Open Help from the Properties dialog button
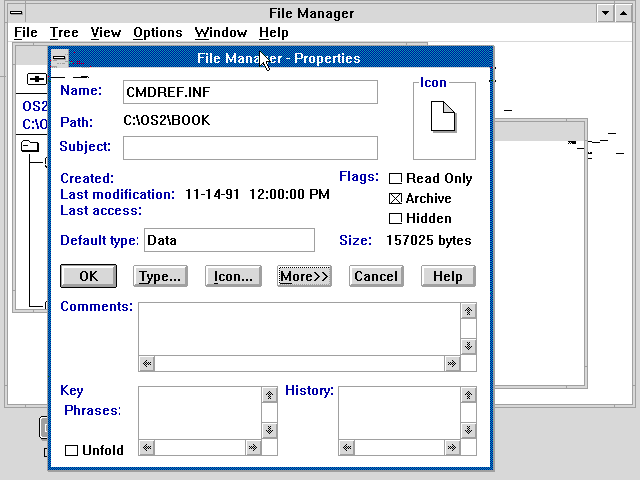 coord(448,276)
